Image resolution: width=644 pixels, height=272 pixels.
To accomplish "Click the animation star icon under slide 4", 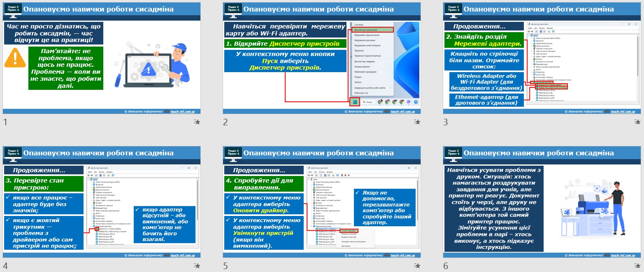I will (x=198, y=266).
